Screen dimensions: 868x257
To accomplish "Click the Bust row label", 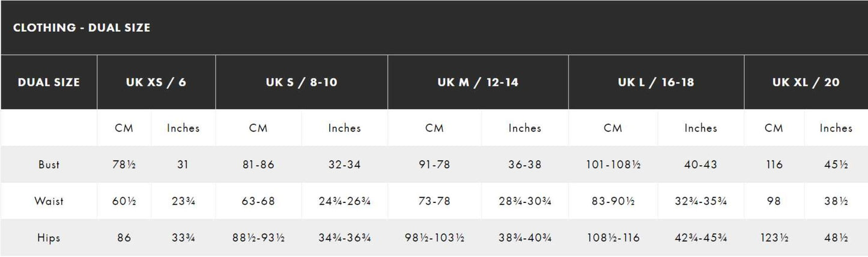I will click(49, 165).
